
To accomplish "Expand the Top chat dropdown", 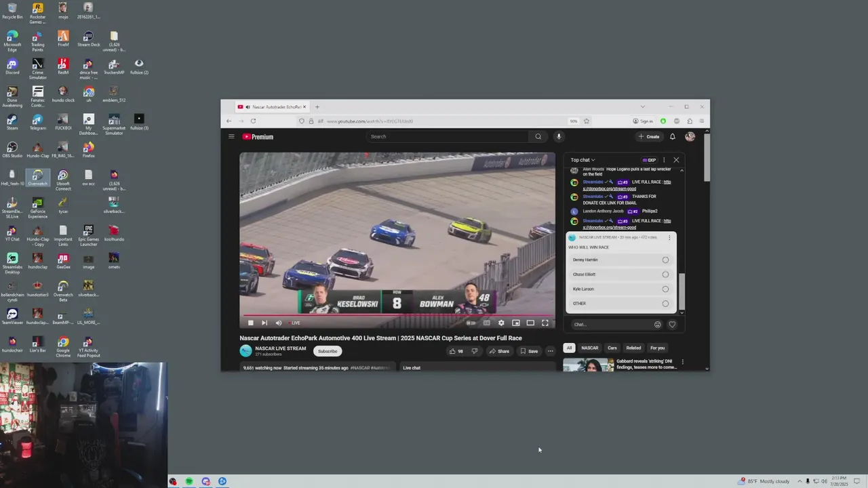I will (x=583, y=160).
